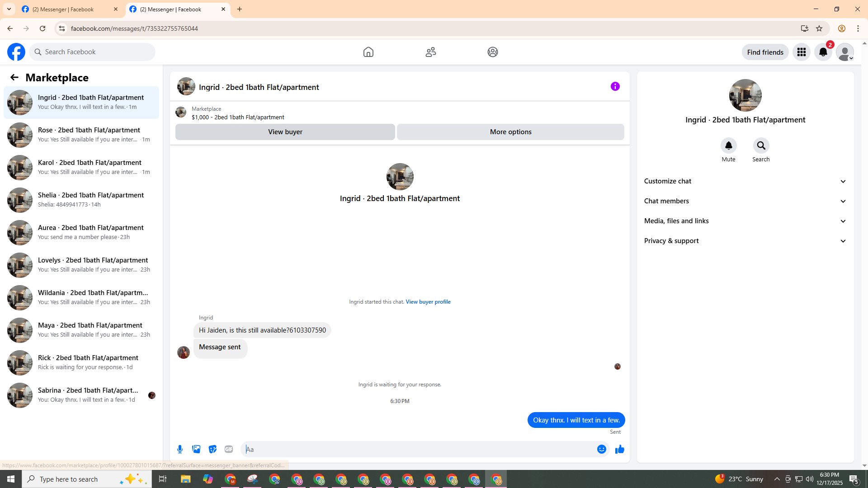Toggle the purple conversation information button

pos(615,86)
